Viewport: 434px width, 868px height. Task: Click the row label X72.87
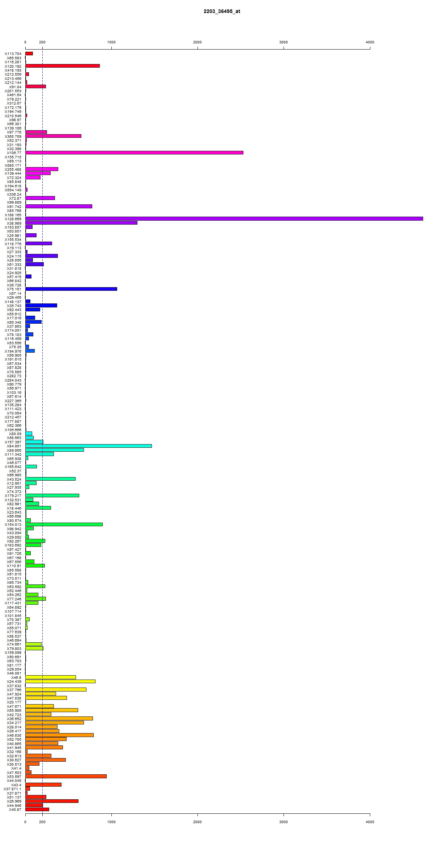click(15, 198)
